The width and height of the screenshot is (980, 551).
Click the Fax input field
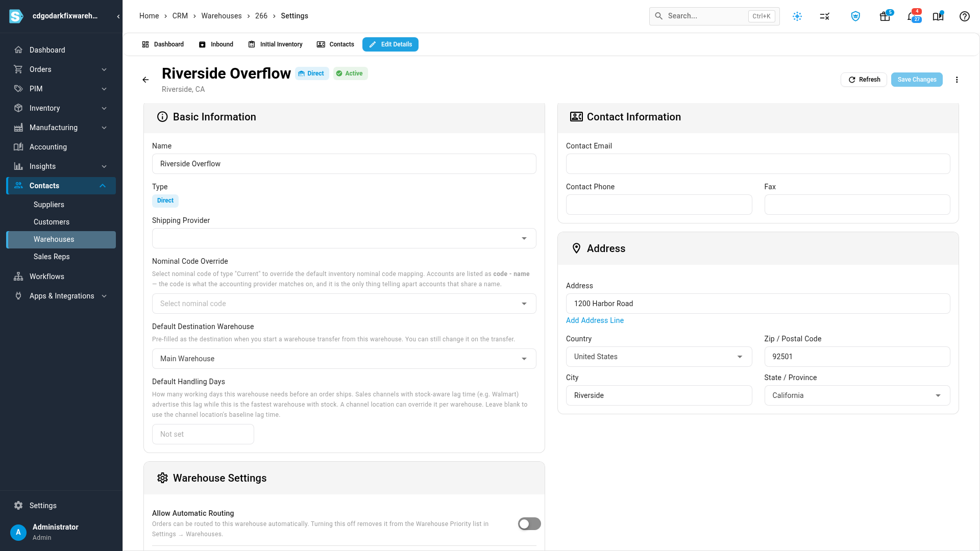click(857, 205)
